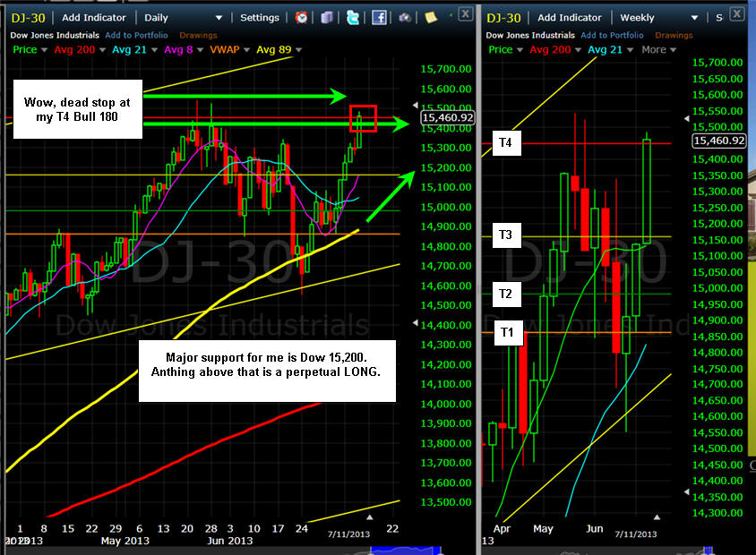
Task: Click Add Indicator in the weekly chart
Action: [570, 18]
